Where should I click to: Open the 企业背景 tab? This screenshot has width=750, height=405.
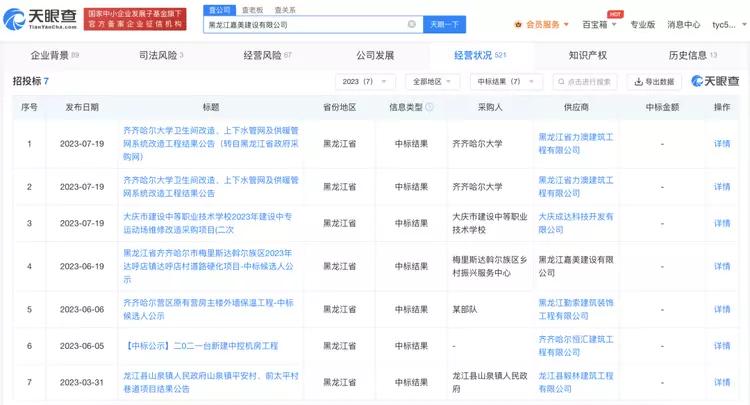(x=55, y=55)
